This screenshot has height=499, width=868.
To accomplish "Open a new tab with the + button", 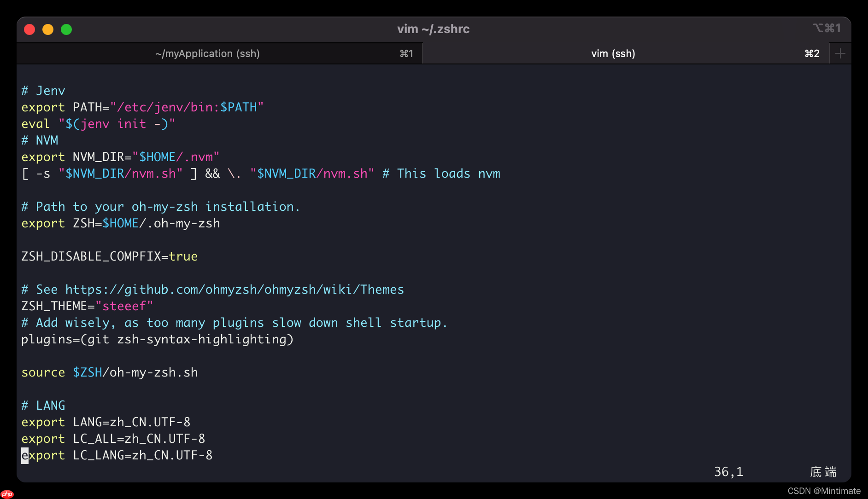I will (840, 53).
